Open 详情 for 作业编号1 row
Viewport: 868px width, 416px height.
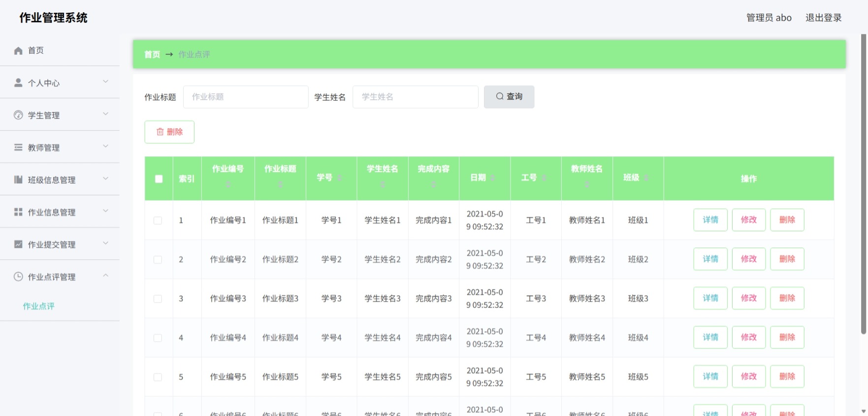[710, 220]
